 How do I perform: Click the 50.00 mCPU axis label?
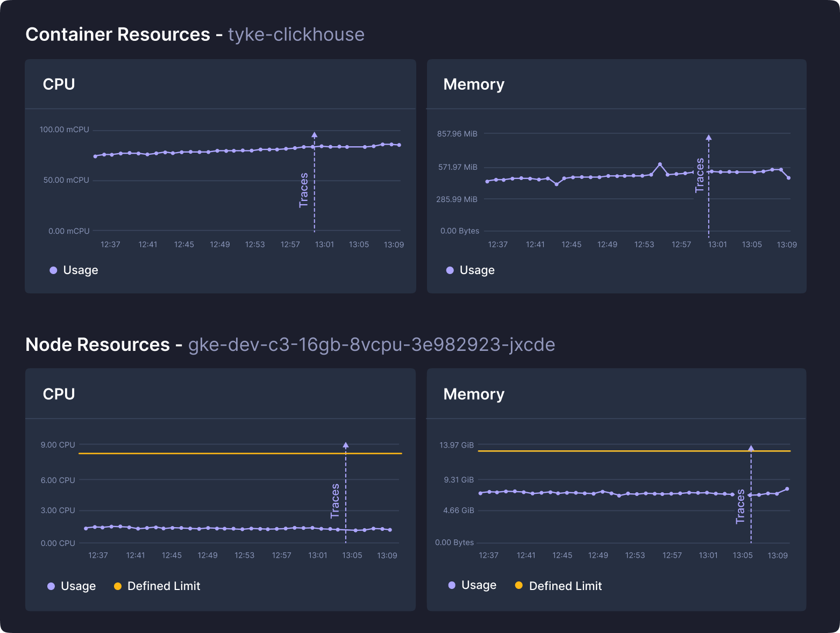[x=66, y=180]
